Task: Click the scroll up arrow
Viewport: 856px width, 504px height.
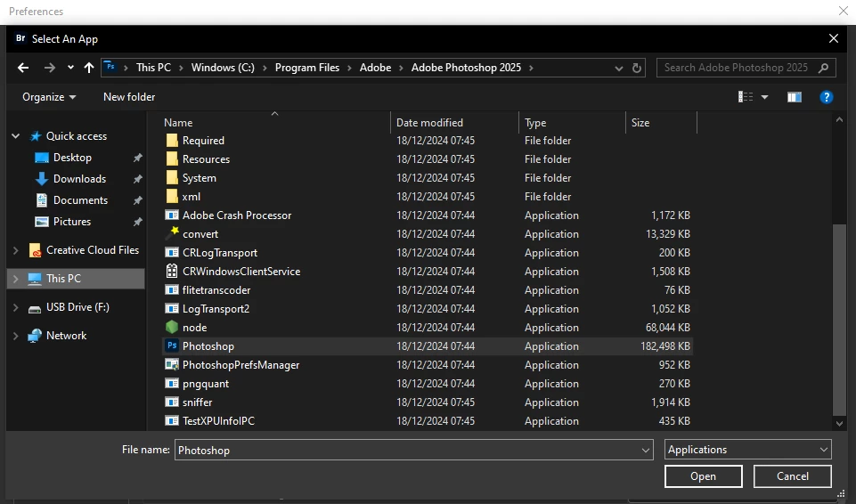Action: 840,119
